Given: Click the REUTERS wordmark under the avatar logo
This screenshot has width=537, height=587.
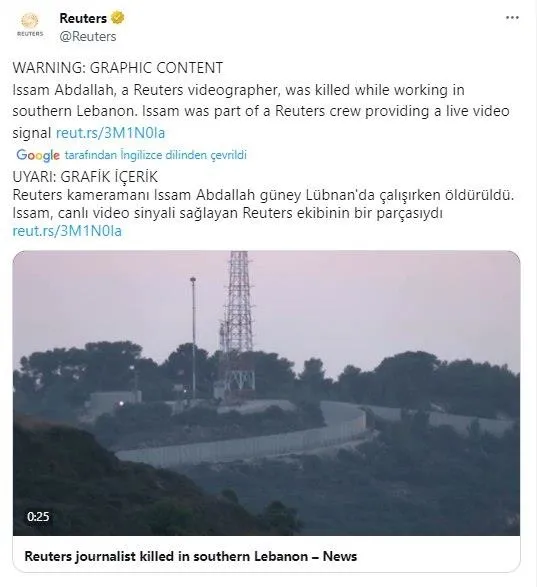Looking at the screenshot, I should [x=30, y=34].
